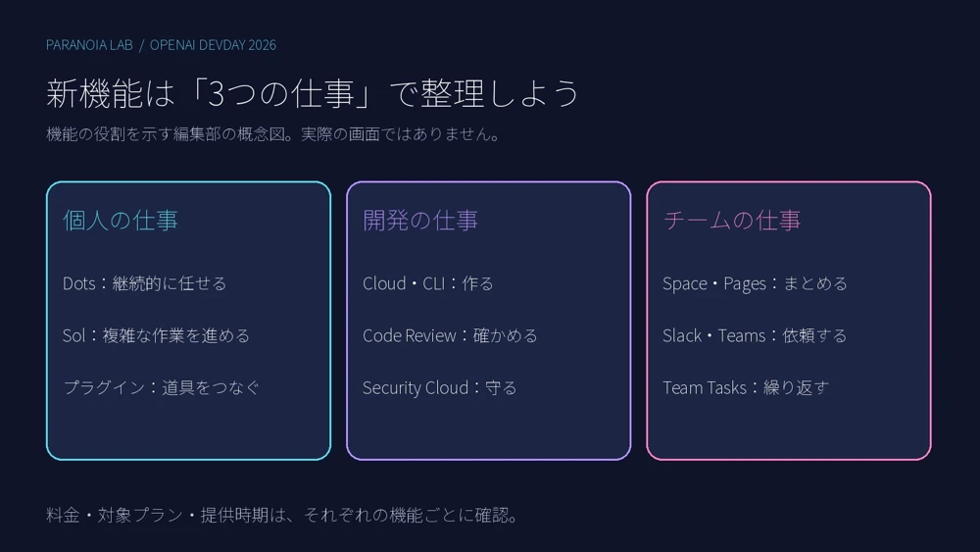Image resolution: width=980 pixels, height=552 pixels.
Task: Select the 個人の仕事 card heading
Action: tap(121, 220)
